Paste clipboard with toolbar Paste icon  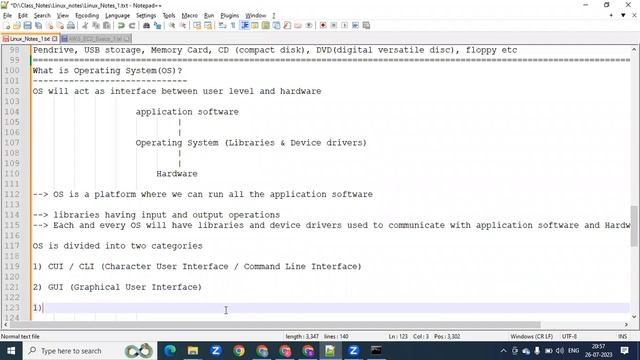point(107,26)
